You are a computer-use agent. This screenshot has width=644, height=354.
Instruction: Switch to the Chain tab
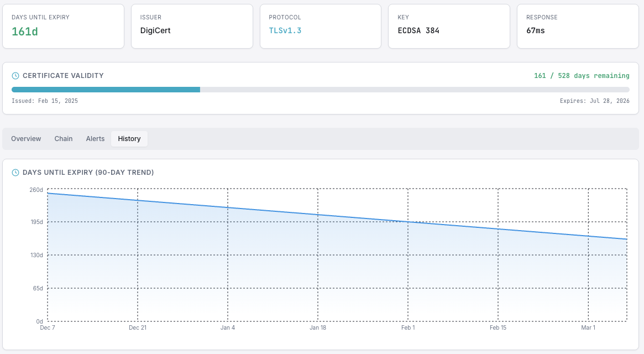point(64,139)
